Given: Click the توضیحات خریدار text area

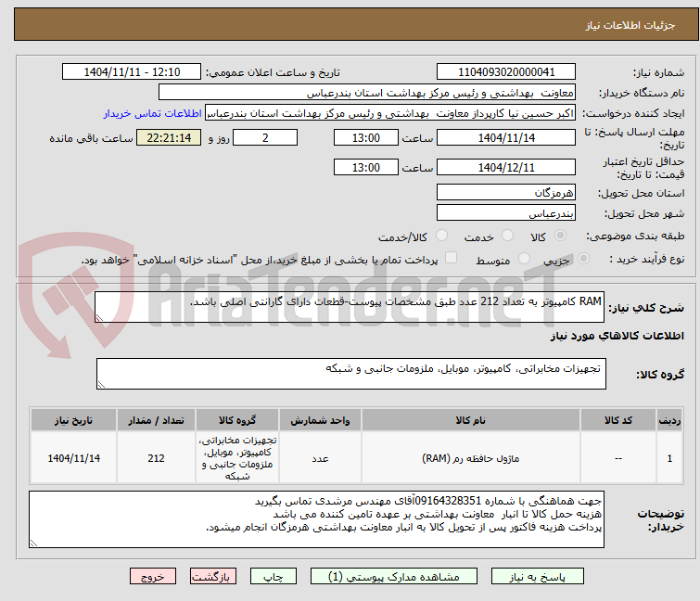Looking at the screenshot, I should pyautogui.click(x=316, y=519).
